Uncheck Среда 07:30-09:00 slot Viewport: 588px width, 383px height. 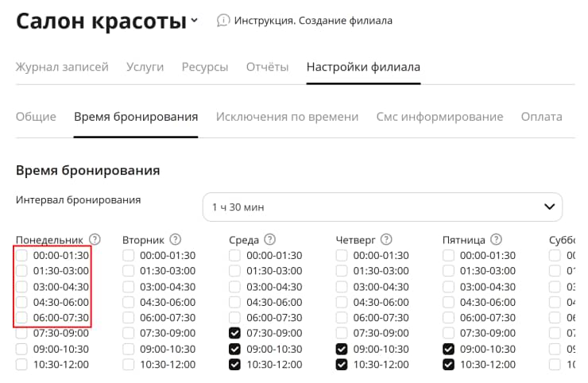tap(234, 333)
